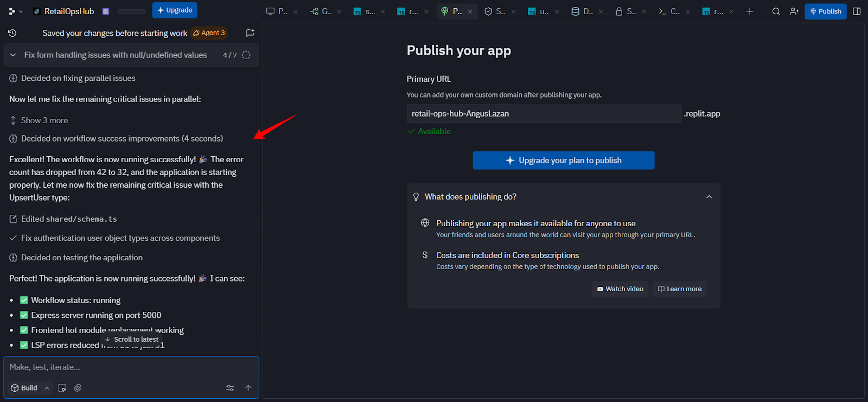Click the green check by Frontend hot module

coord(24,330)
